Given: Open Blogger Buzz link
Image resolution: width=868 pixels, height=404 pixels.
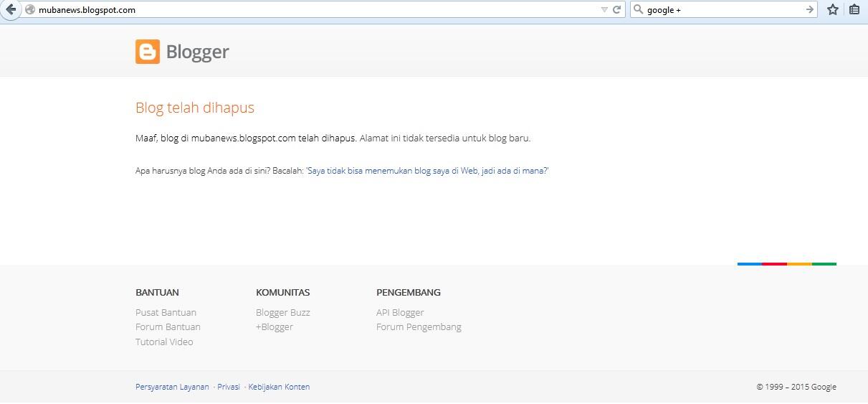Looking at the screenshot, I should [x=283, y=312].
